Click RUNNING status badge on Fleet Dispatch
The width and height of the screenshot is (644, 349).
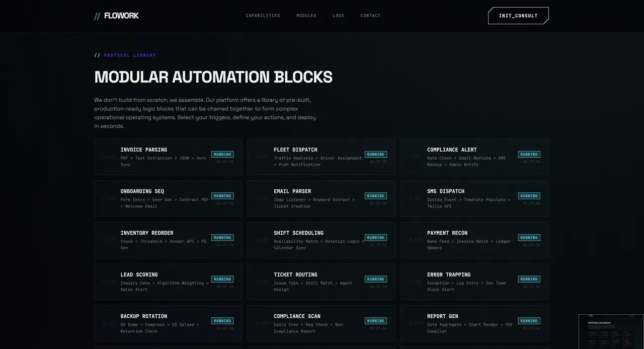pyautogui.click(x=375, y=155)
